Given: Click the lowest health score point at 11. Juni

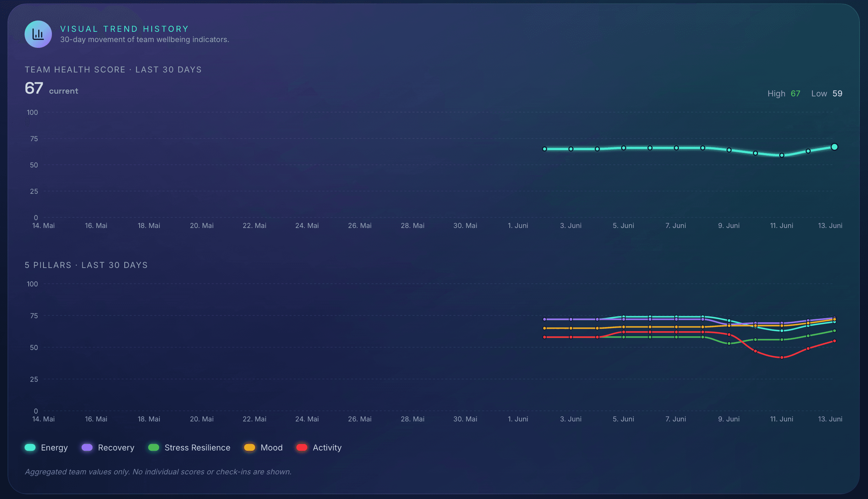Looking at the screenshot, I should pos(782,155).
